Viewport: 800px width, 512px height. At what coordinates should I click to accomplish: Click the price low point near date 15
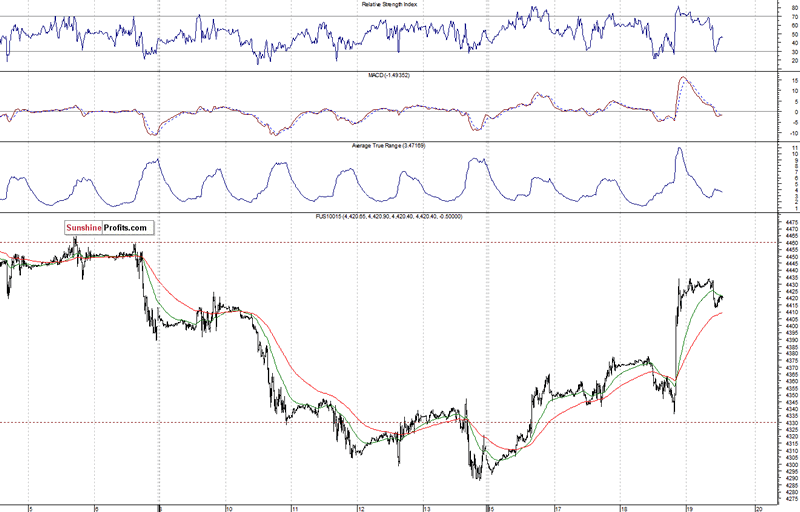coord(478,477)
